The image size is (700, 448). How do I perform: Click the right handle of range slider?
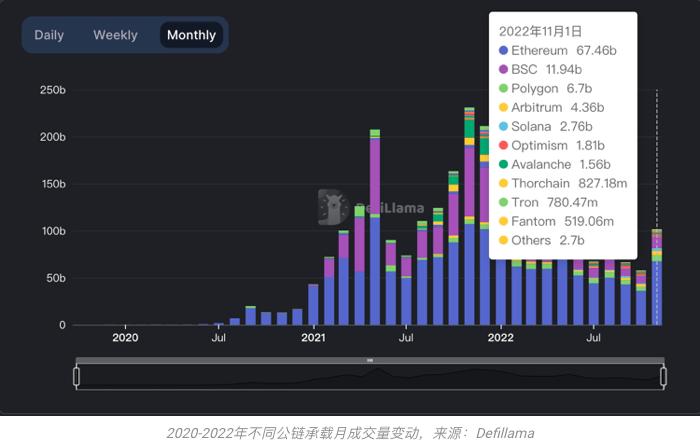pyautogui.click(x=662, y=376)
